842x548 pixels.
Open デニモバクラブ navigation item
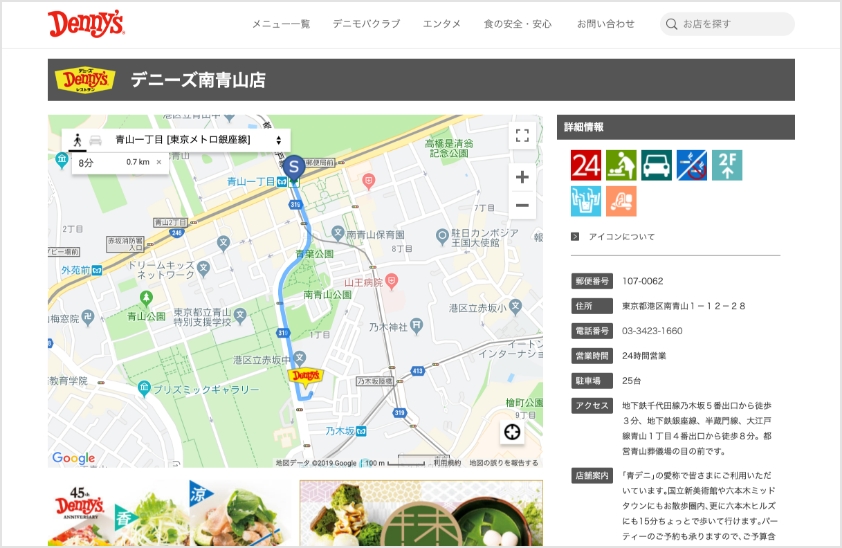coord(366,24)
